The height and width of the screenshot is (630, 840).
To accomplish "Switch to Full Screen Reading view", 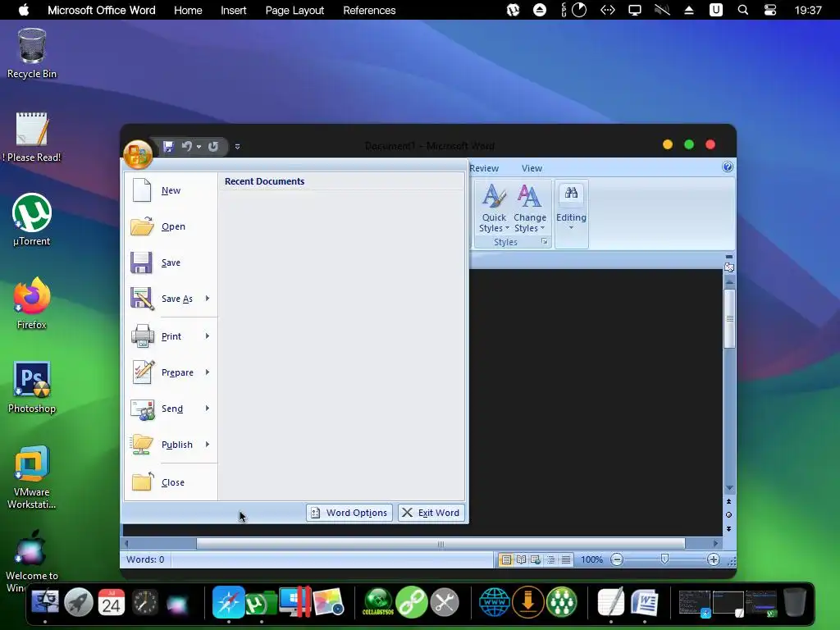I will coord(521,559).
